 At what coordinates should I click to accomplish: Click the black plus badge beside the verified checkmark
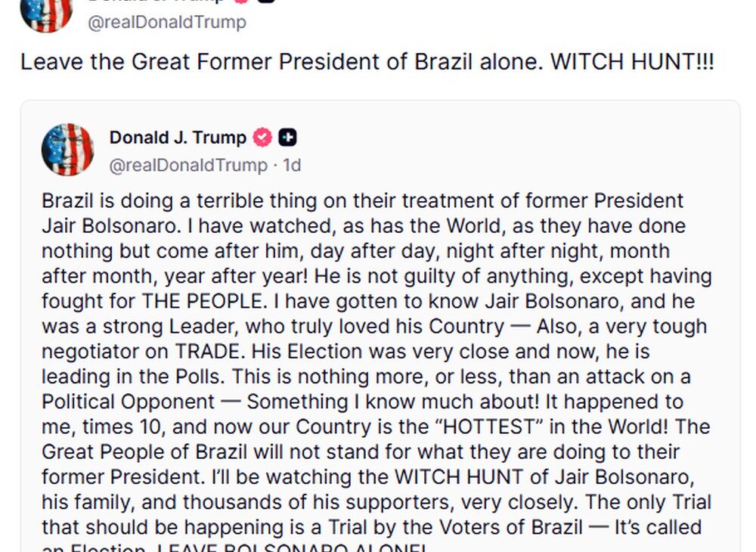(x=287, y=138)
